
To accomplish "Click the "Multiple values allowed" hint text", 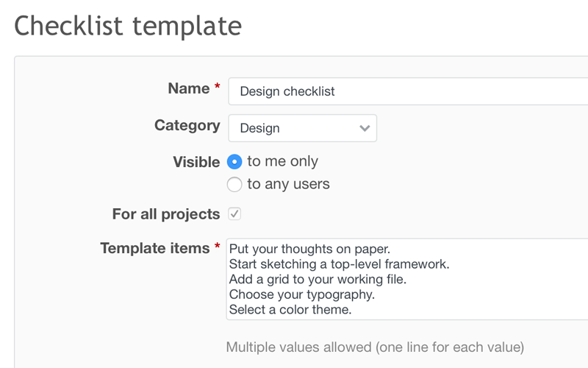I will click(x=375, y=347).
